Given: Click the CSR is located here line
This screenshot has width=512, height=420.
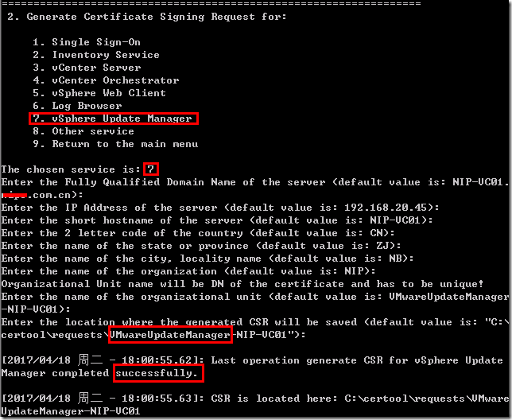Looking at the screenshot, I should tap(254, 404).
